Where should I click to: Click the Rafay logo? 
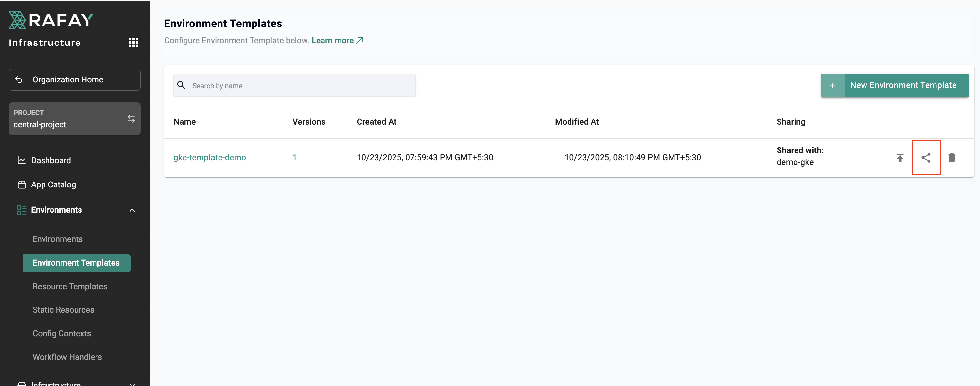(51, 20)
